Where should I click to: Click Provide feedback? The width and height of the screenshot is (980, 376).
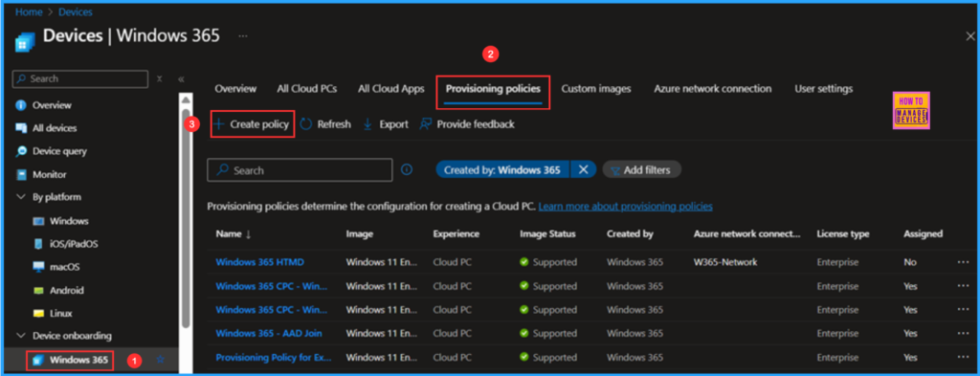[467, 124]
